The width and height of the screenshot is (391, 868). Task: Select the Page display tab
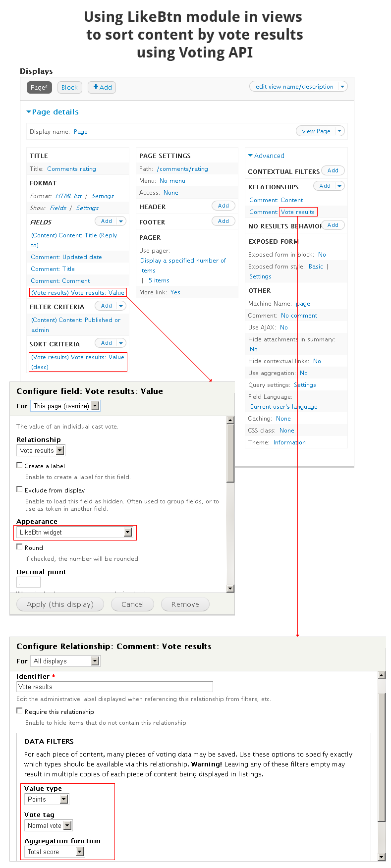point(39,88)
